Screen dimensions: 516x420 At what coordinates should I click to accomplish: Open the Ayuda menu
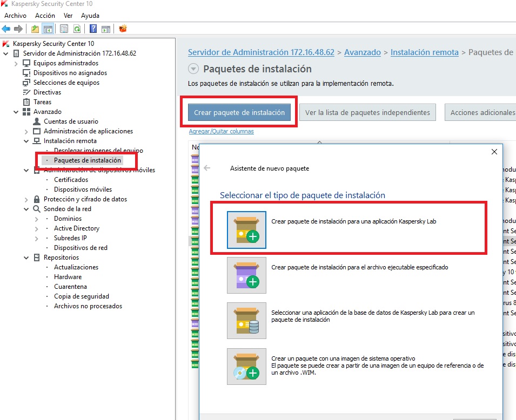click(x=90, y=16)
